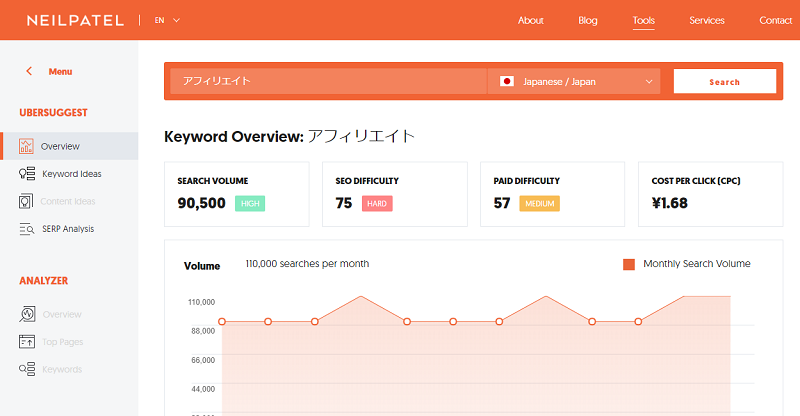
Task: Click the PAID DIFFICULTY card label
Action: [x=527, y=181]
